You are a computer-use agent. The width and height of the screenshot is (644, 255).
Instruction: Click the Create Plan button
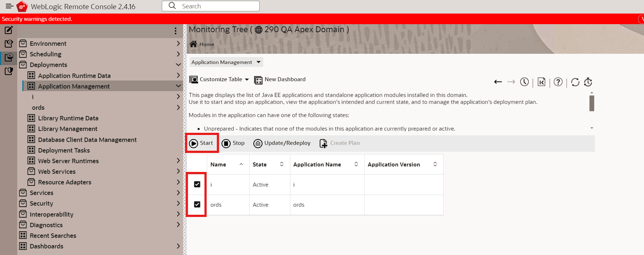coord(340,143)
